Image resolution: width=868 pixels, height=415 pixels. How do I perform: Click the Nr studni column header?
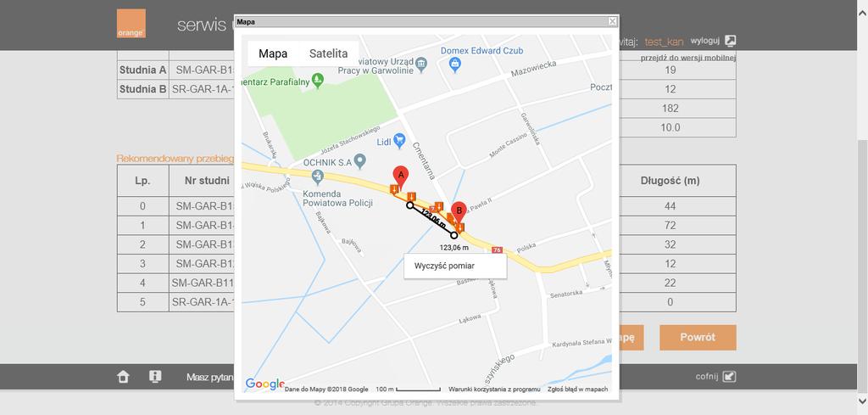pyautogui.click(x=207, y=181)
